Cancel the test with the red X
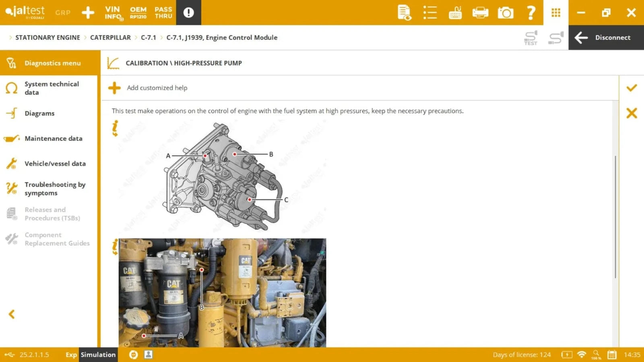 click(x=632, y=113)
